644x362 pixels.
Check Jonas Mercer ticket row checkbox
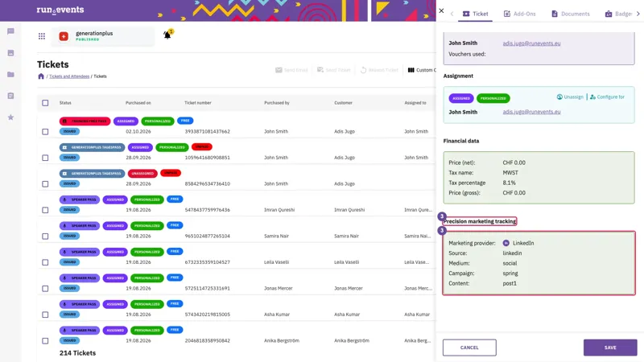pos(45,289)
